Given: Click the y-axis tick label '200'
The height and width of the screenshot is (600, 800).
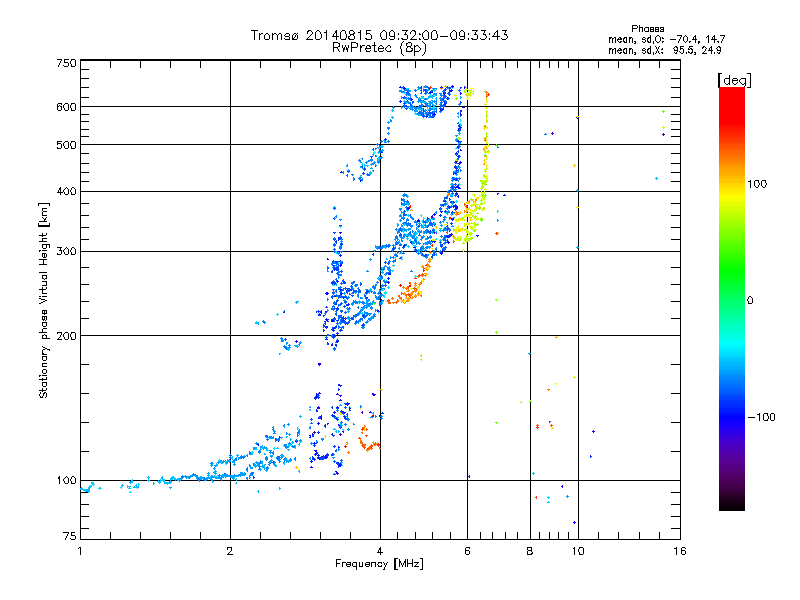Looking at the screenshot, I should coord(66,336).
